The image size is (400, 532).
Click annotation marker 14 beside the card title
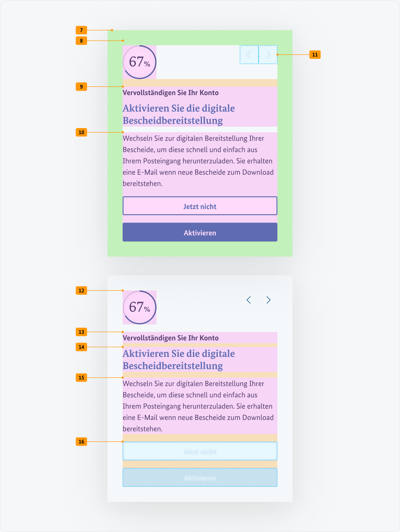point(81,347)
